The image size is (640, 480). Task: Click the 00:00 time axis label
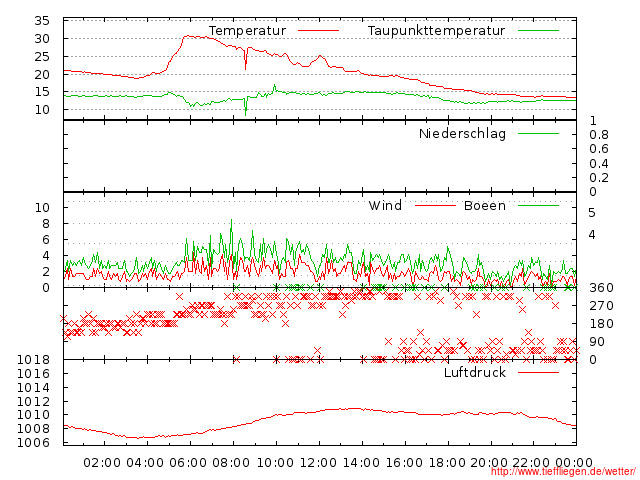[574, 463]
